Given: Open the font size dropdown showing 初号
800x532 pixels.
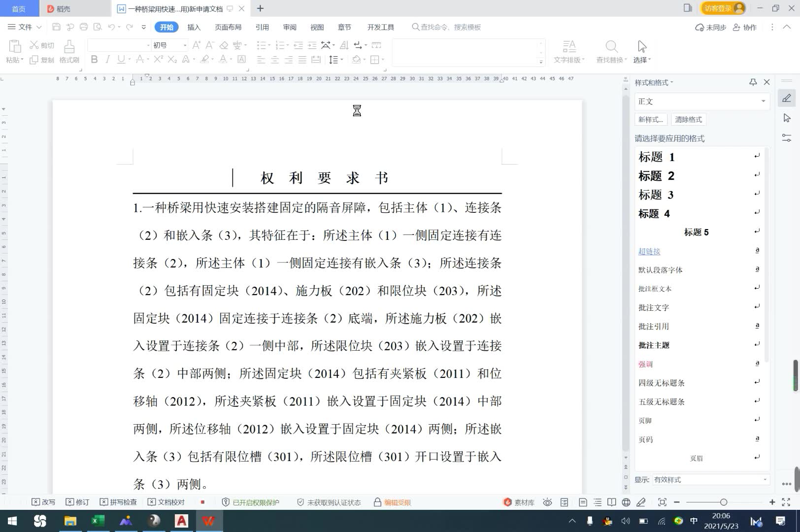Looking at the screenshot, I should tap(185, 45).
